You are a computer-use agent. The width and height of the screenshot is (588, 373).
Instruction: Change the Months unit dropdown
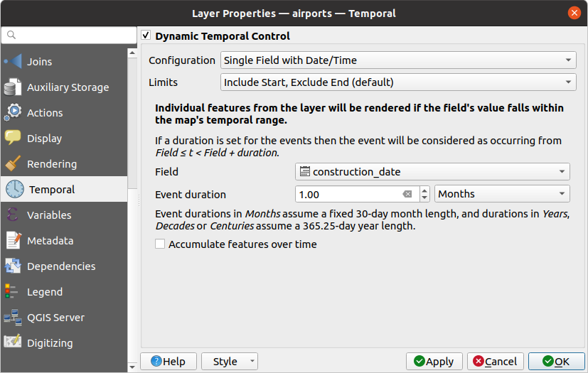(502, 194)
